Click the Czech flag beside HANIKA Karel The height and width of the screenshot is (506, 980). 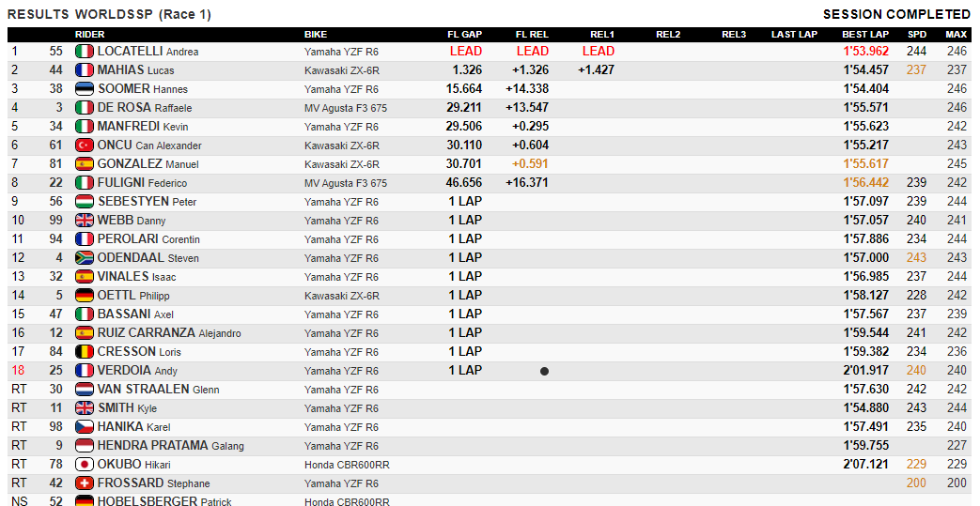tap(85, 426)
